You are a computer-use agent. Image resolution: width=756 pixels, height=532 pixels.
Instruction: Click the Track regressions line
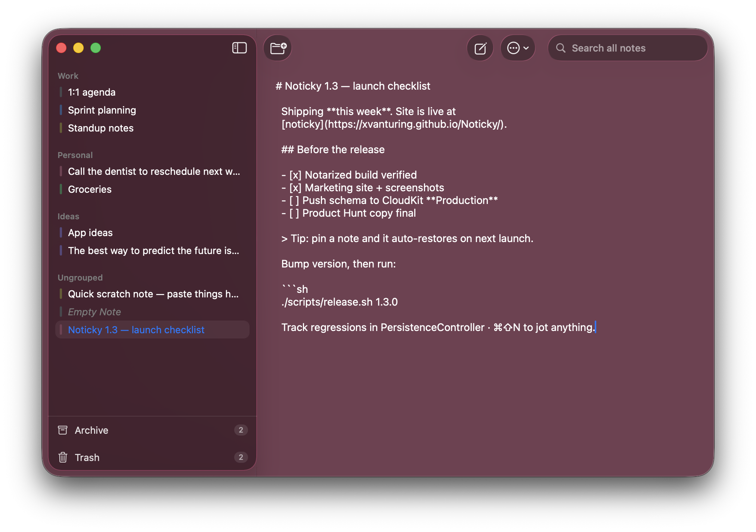(x=438, y=327)
